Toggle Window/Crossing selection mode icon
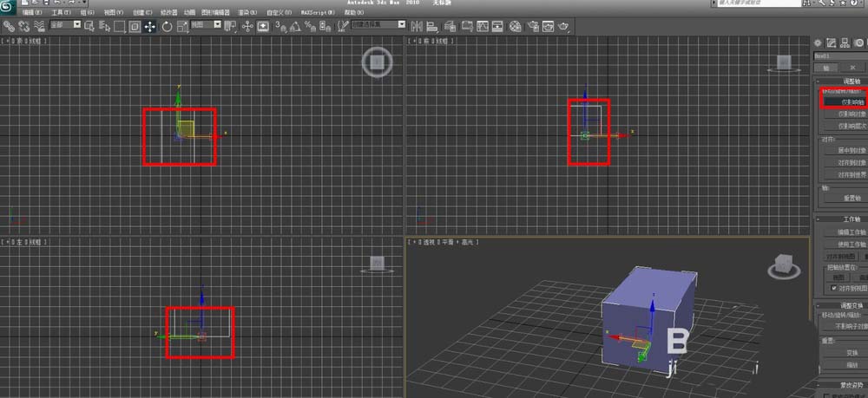The width and height of the screenshot is (868, 398). (x=135, y=26)
